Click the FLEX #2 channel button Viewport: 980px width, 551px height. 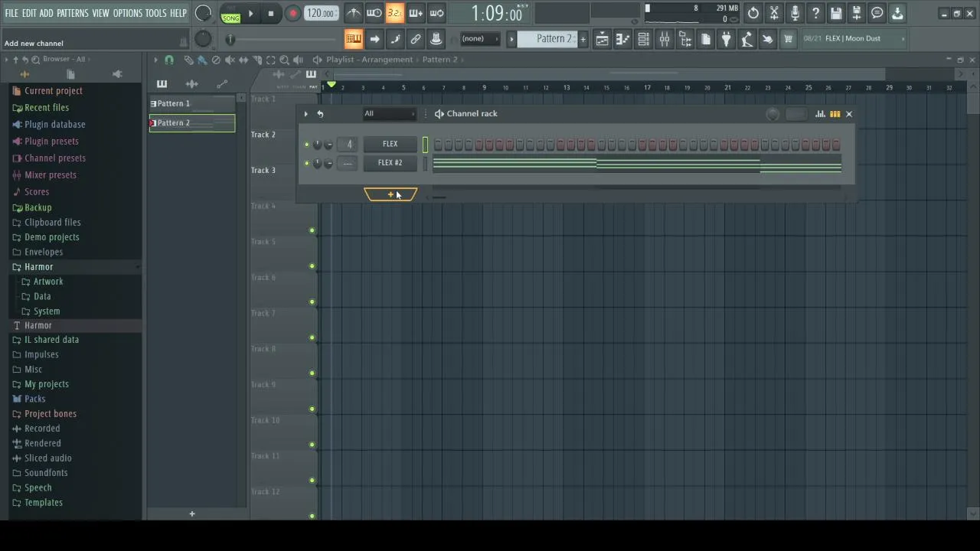390,163
